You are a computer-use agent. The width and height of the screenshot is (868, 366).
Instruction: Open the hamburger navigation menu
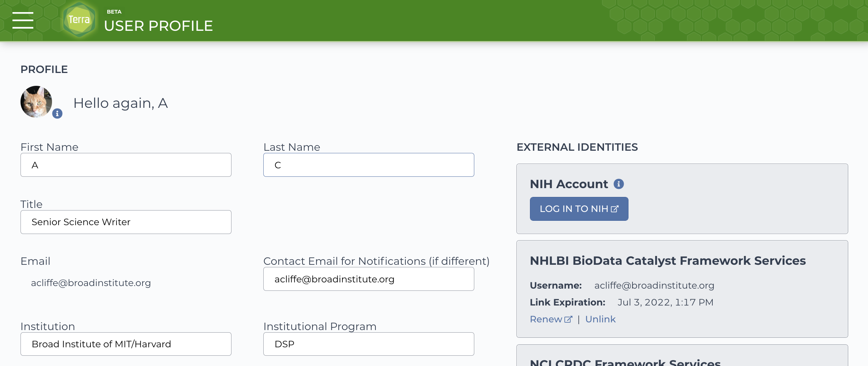[x=23, y=20]
